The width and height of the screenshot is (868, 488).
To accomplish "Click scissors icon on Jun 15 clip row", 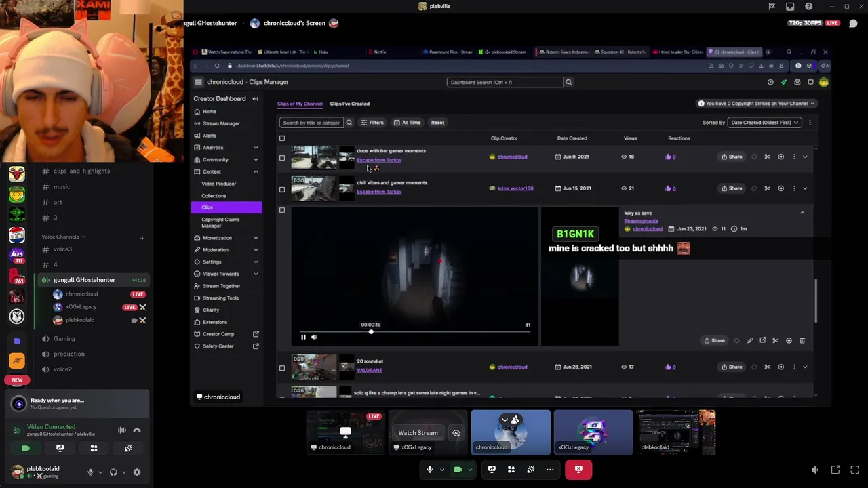I will tap(767, 188).
